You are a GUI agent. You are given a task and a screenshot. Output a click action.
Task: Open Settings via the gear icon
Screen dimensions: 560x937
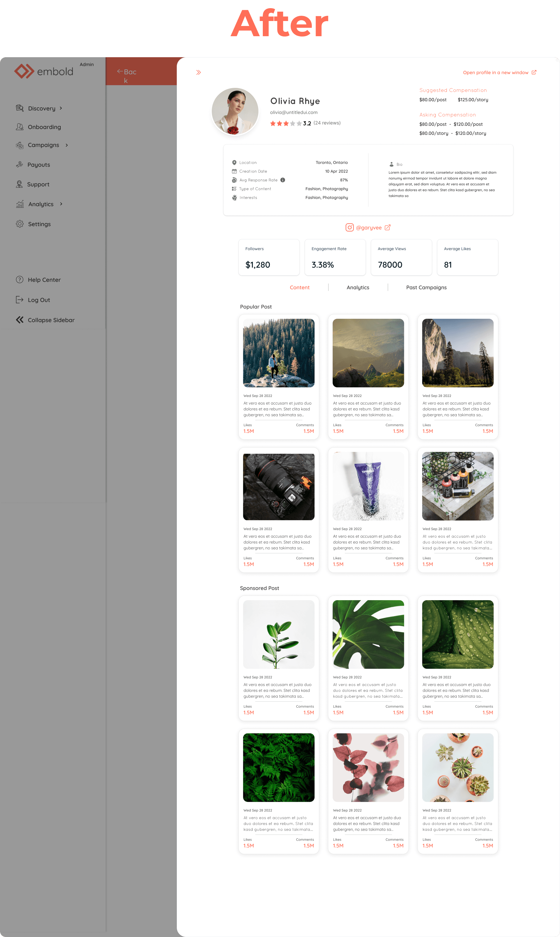pos(20,224)
